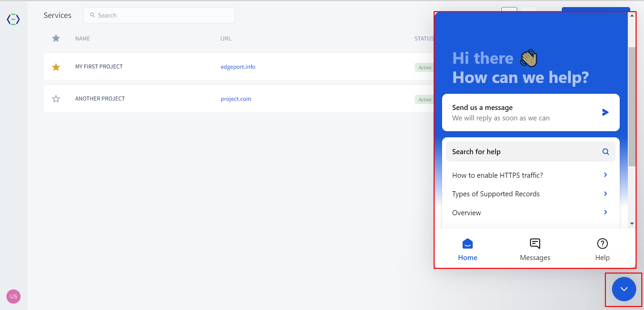Star ANOTHER PROJECT as favorite
644x310 pixels.
56,99
